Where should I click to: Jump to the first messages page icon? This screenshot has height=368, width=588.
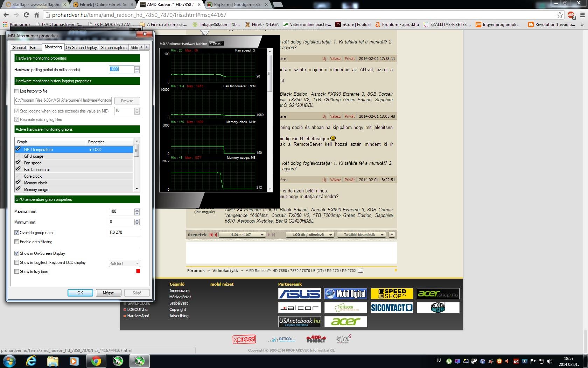(x=211, y=235)
